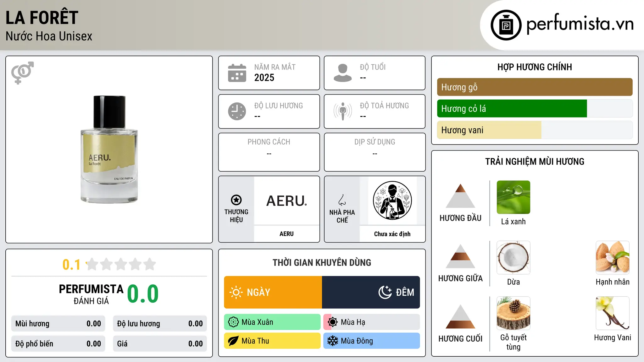Image resolution: width=644 pixels, height=362 pixels.
Task: Click the clock icon beside Độ lưu hương
Action: coord(237,111)
